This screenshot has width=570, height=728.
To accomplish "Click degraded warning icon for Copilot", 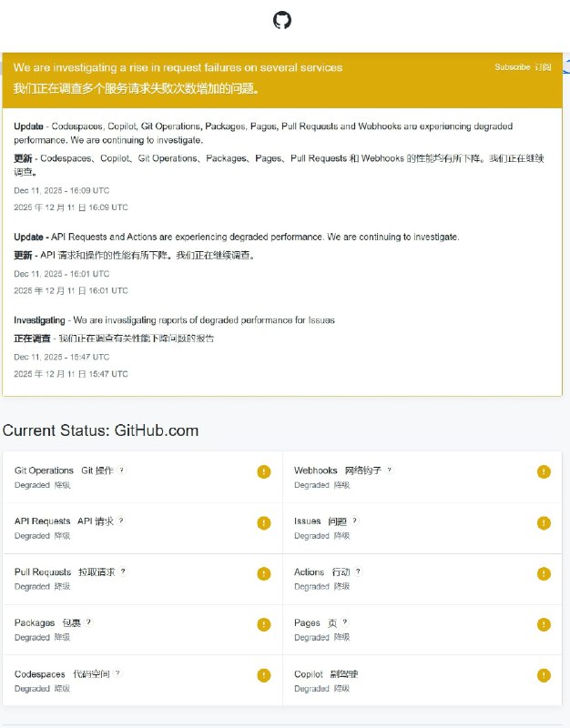I will [x=544, y=675].
